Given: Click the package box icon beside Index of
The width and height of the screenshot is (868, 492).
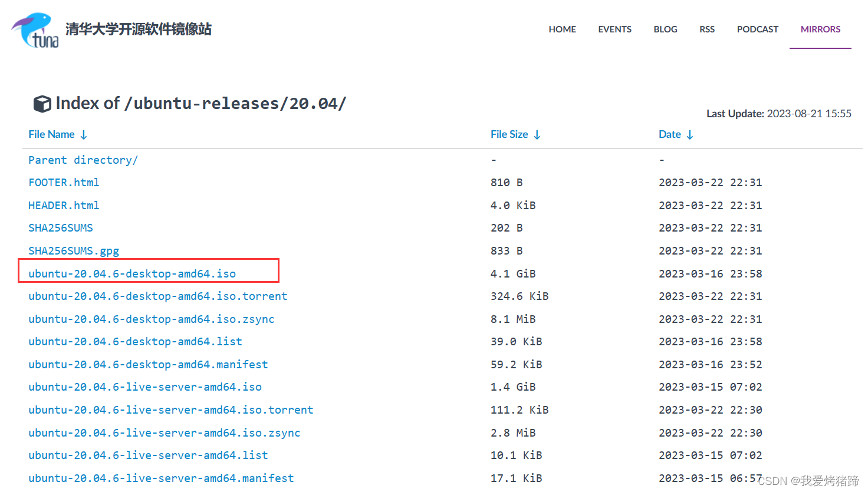Looking at the screenshot, I should [x=42, y=104].
